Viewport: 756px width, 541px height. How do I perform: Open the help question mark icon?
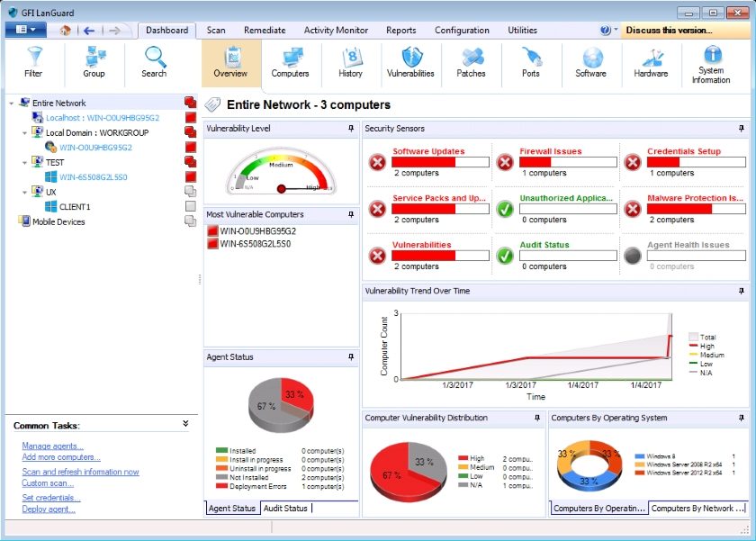click(x=605, y=30)
